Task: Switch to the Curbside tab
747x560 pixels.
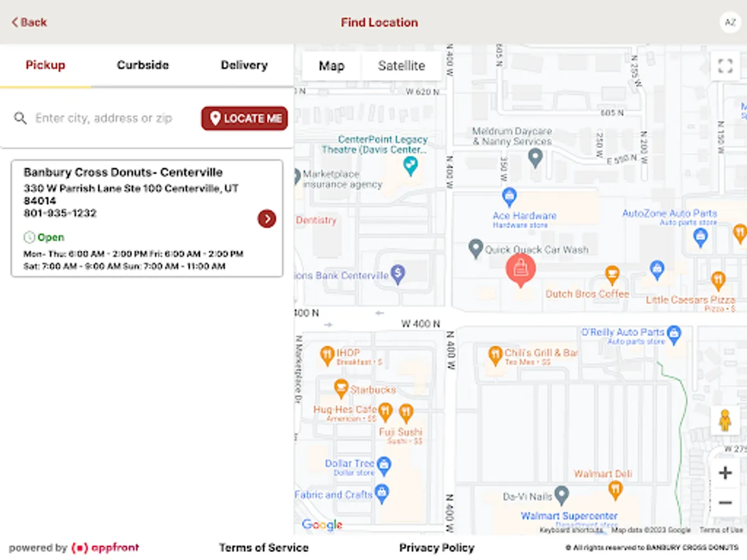Action: click(143, 65)
